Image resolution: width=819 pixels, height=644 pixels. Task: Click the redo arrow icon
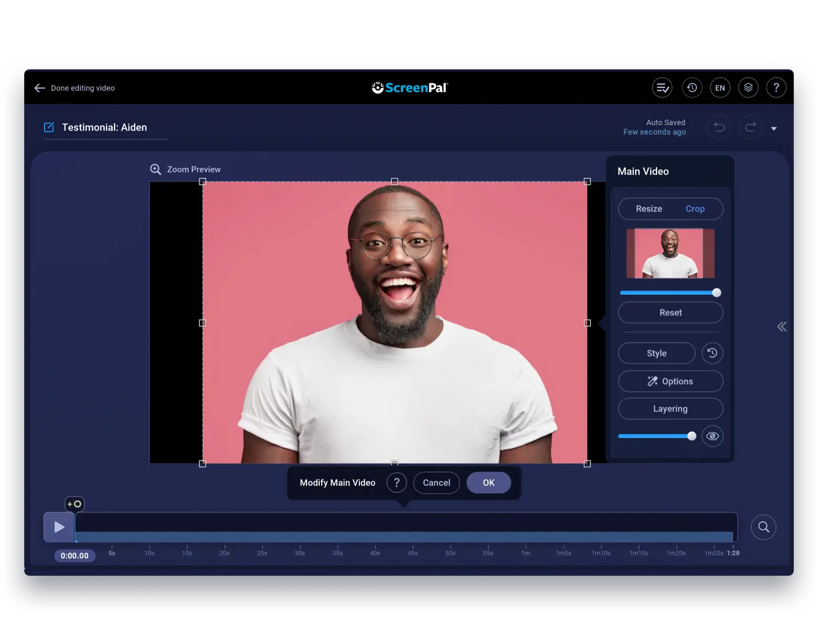coord(751,128)
